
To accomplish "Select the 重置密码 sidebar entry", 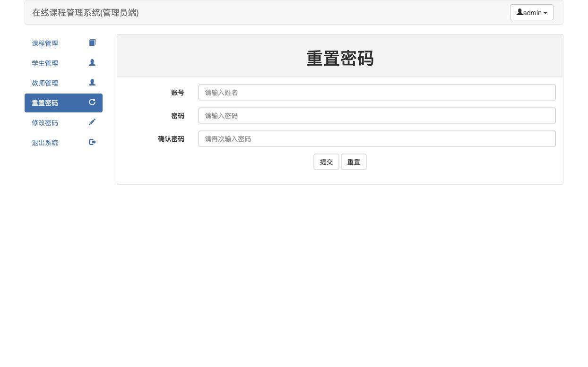I will [x=63, y=103].
